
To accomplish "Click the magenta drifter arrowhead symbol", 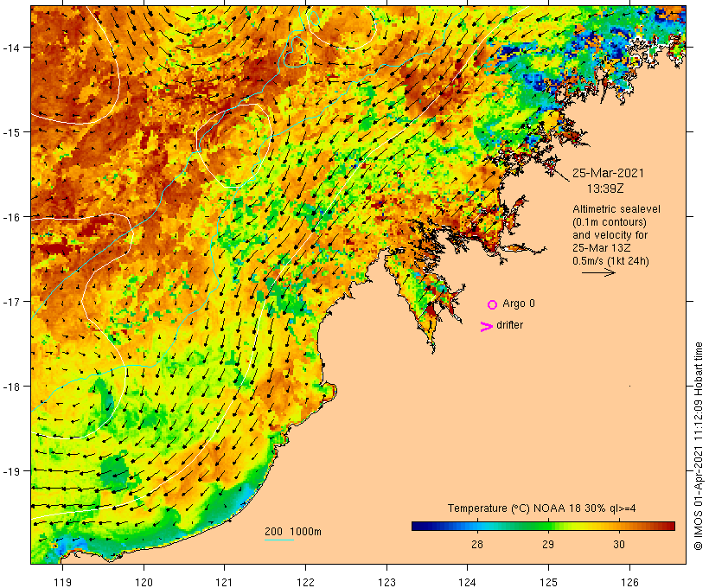I will click(487, 327).
